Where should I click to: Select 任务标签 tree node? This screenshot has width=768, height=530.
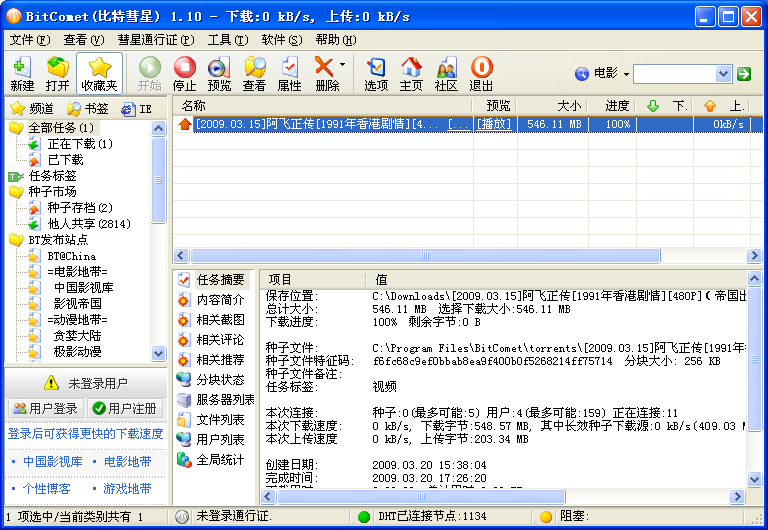[52, 176]
